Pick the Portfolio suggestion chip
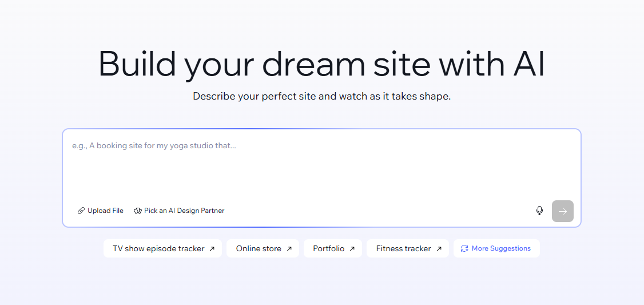 pyautogui.click(x=333, y=249)
